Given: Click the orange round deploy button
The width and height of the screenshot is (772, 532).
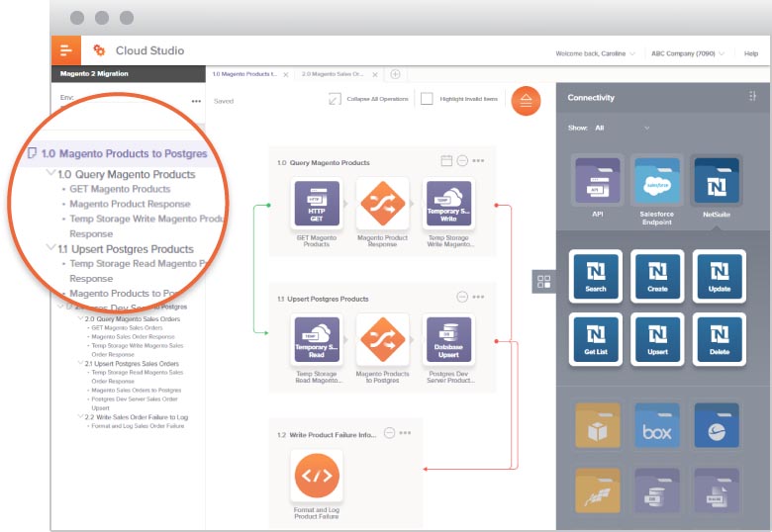Looking at the screenshot, I should click(526, 101).
